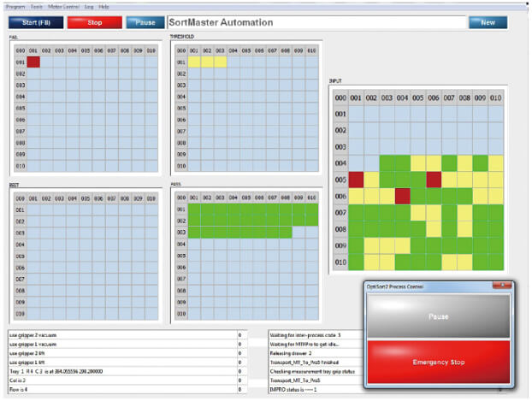Open the Help menu
The image size is (532, 401).
(103, 7)
